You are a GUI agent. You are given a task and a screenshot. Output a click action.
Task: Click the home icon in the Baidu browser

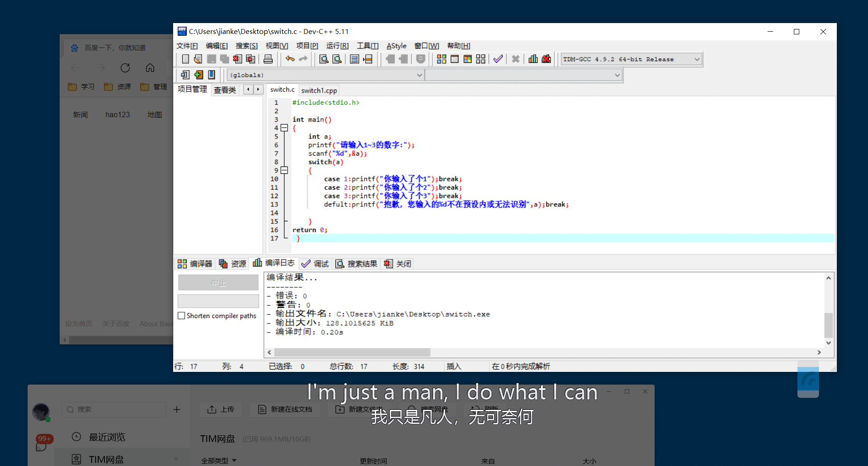[x=150, y=68]
